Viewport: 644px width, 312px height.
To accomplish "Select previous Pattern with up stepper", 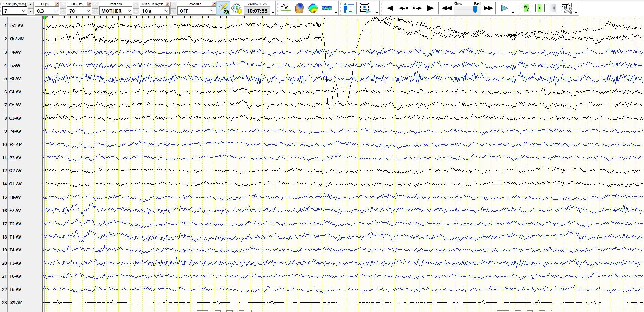I will 136,5.
